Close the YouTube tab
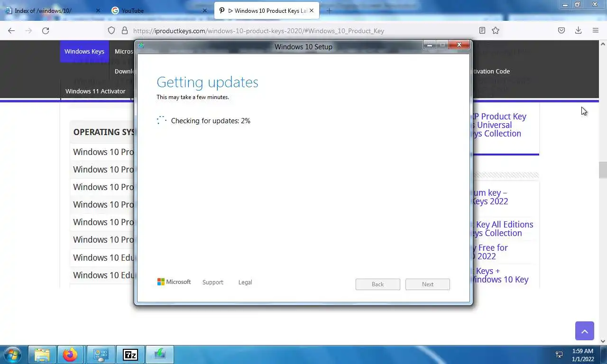607x364 pixels. pyautogui.click(x=205, y=10)
